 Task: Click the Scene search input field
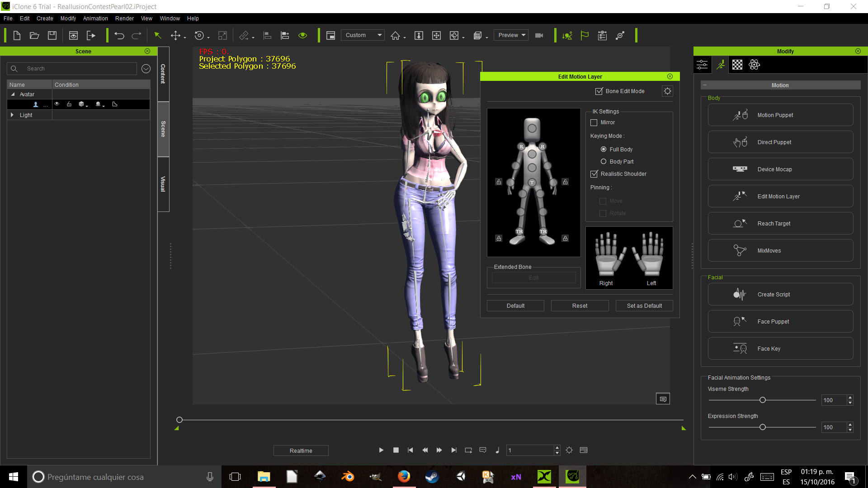click(72, 69)
